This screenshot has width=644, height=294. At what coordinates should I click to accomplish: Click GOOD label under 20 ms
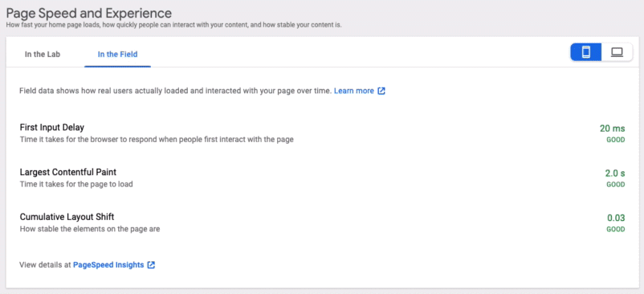616,140
